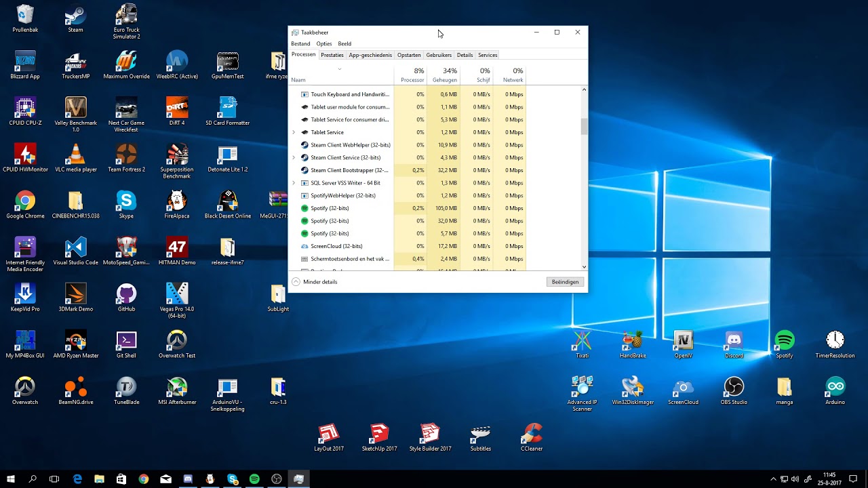868x488 pixels.
Task: Select the Arduino desktop icon
Action: click(x=835, y=391)
